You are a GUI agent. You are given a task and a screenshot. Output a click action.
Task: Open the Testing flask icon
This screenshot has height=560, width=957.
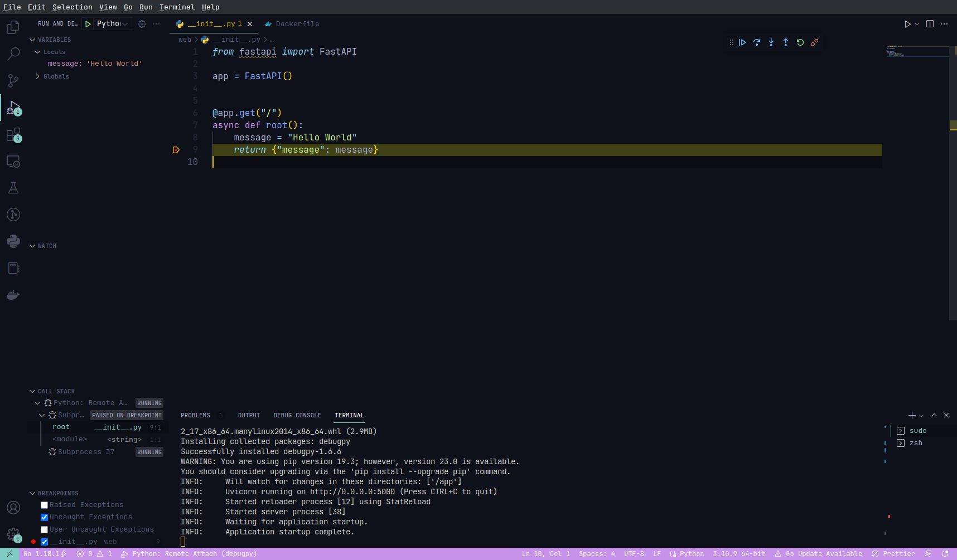13,188
